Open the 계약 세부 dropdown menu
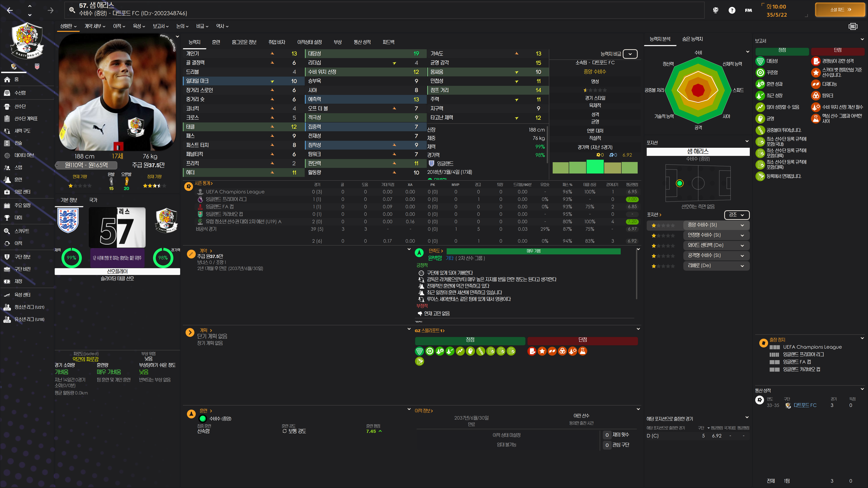This screenshot has width=868, height=488. pos(95,26)
